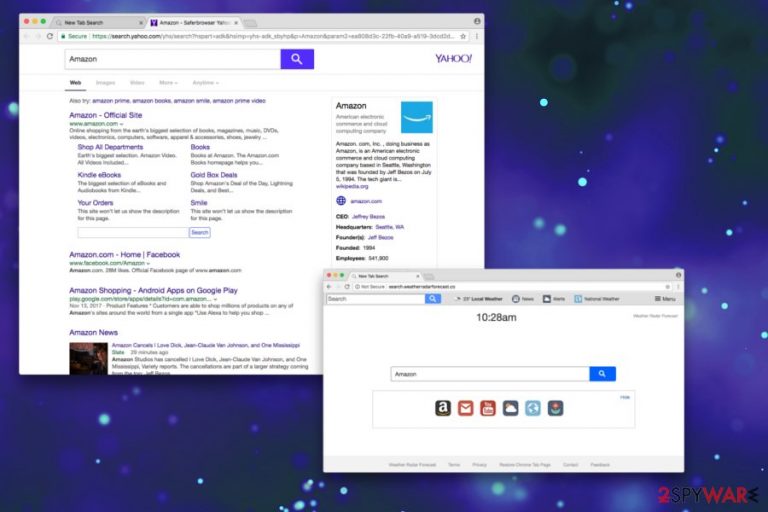The image size is (768, 512).
Task: Click the Books sublink
Action: click(x=200, y=147)
